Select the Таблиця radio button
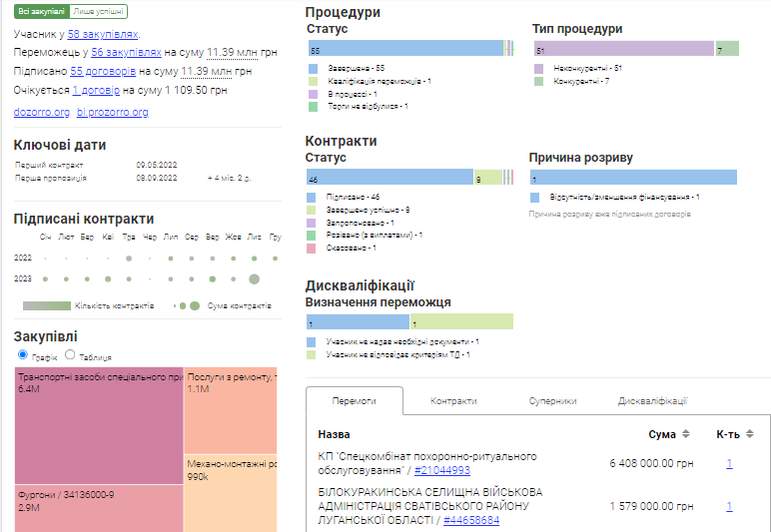771x532 pixels. pyautogui.click(x=70, y=355)
